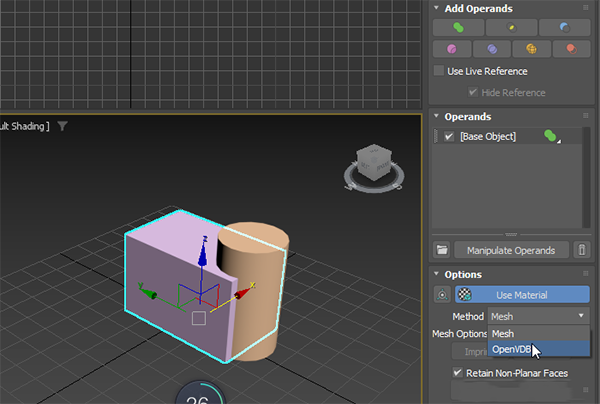600x404 pixels.
Task: Choose OpenVDB from the Method list
Action: [x=512, y=349]
